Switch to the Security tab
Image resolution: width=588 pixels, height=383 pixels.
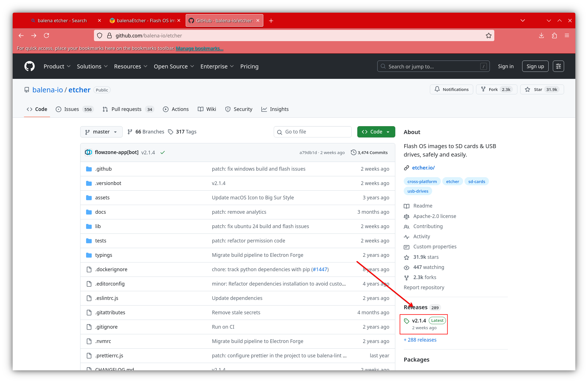(239, 109)
